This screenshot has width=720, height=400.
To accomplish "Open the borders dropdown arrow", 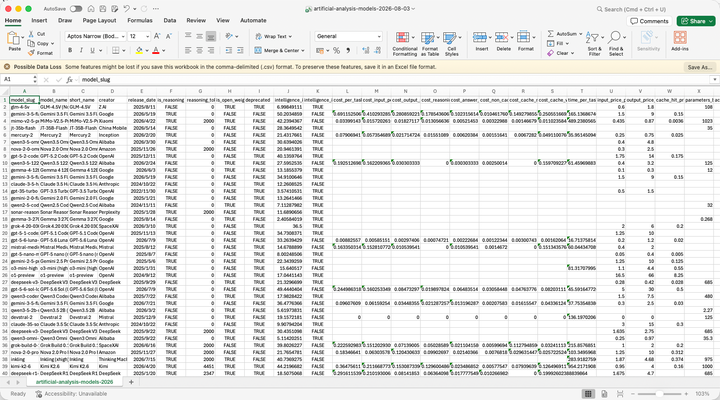I will pos(124,51).
